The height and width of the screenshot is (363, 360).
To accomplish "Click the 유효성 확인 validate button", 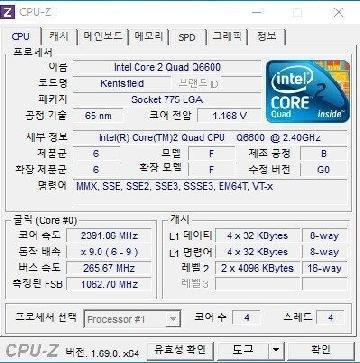I will pyautogui.click(x=180, y=349).
